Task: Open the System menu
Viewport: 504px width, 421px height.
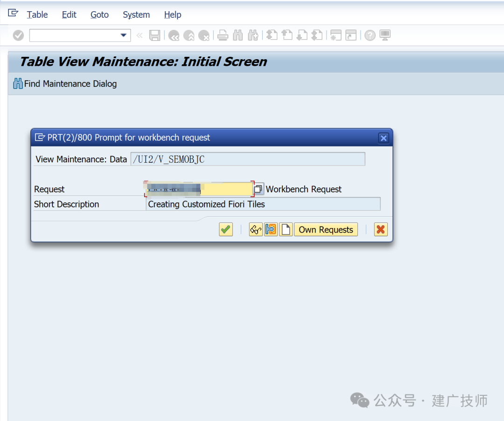Action: [136, 15]
